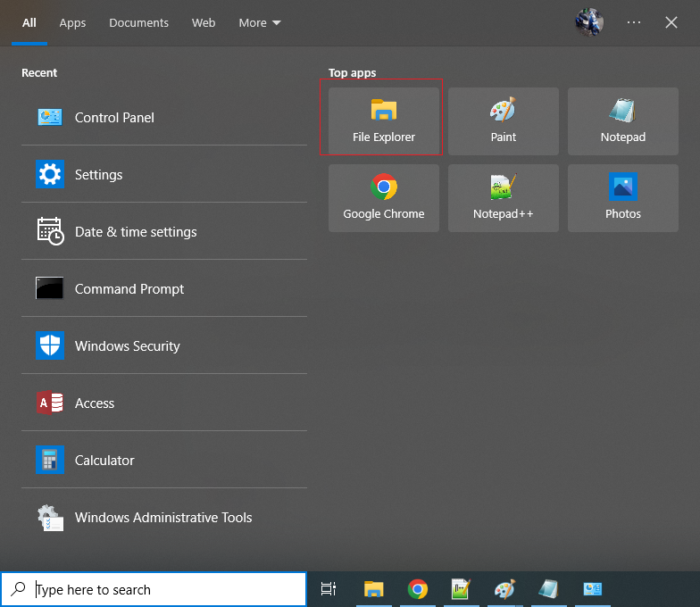Open File Explorer from the taskbar
700x607 pixels.
click(x=374, y=589)
